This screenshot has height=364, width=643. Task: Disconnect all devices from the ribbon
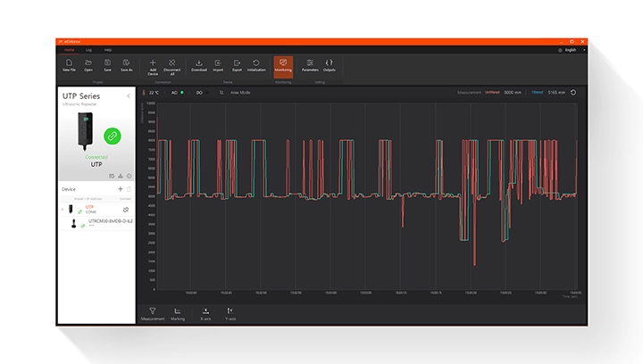(171, 63)
